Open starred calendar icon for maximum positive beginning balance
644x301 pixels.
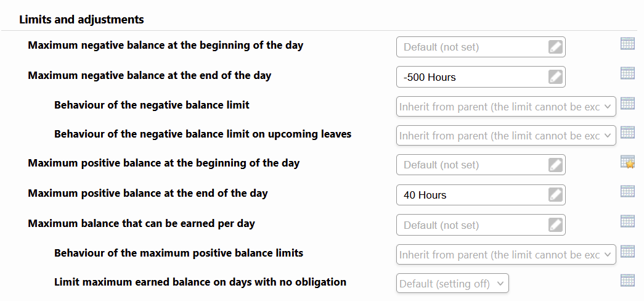[x=627, y=162]
